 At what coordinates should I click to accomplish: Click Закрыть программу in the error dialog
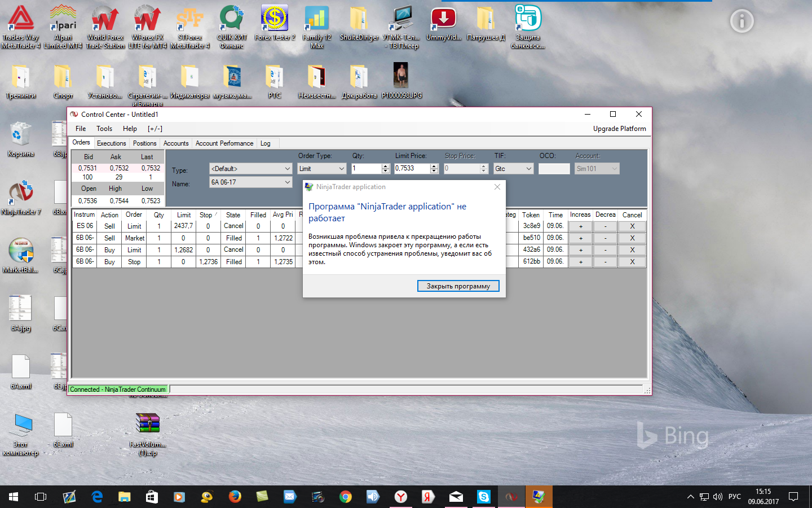(458, 286)
